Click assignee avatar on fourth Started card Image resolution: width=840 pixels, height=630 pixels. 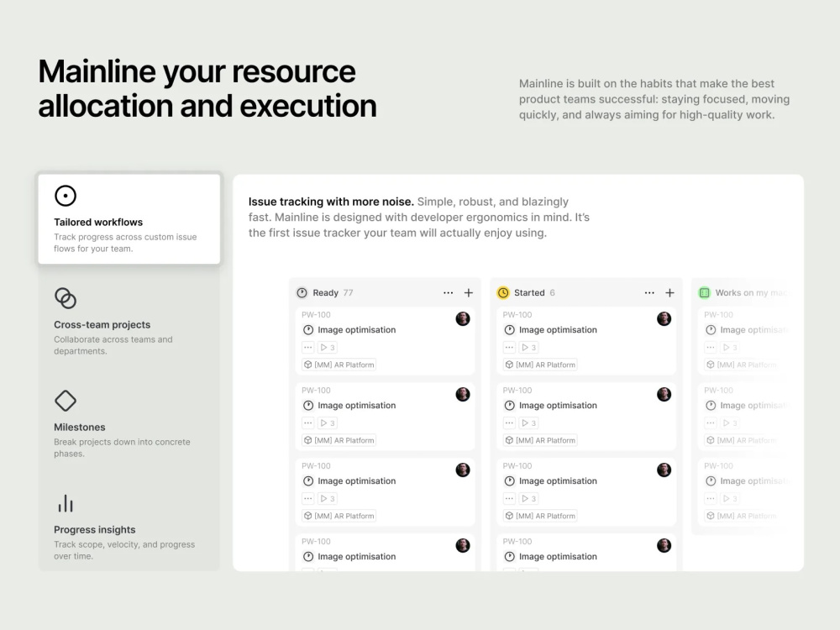click(x=664, y=545)
